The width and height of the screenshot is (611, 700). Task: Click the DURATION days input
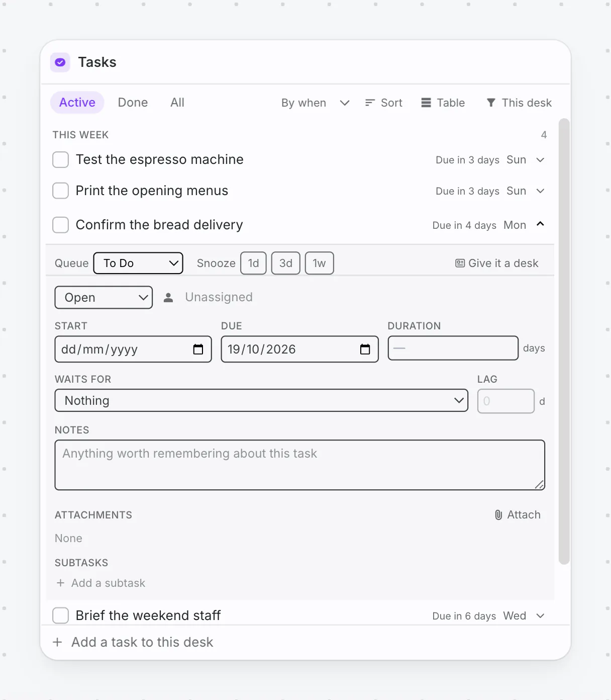coord(453,348)
